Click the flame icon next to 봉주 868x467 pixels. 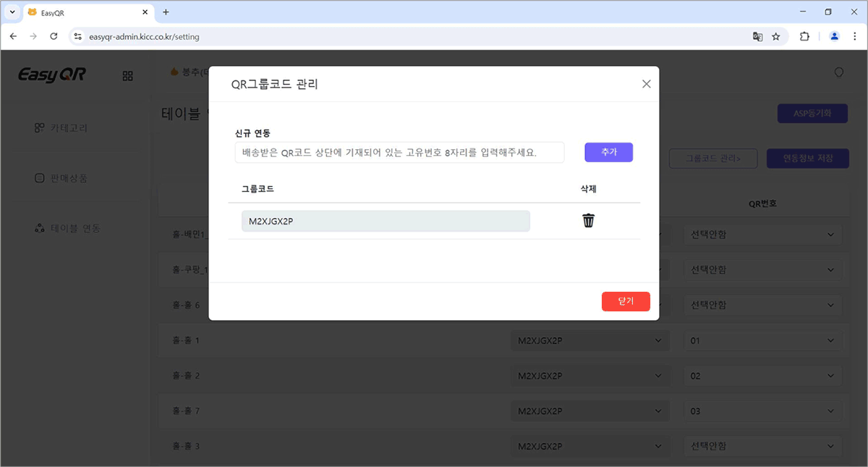click(173, 72)
